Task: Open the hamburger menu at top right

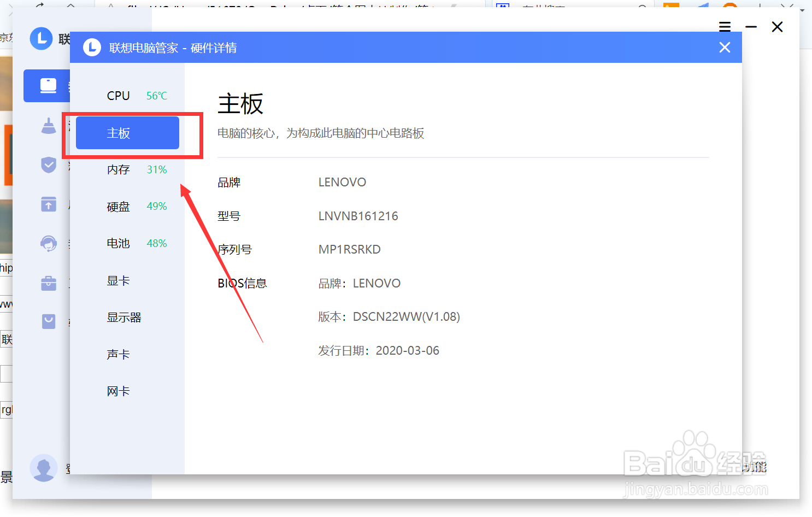Action: tap(725, 26)
